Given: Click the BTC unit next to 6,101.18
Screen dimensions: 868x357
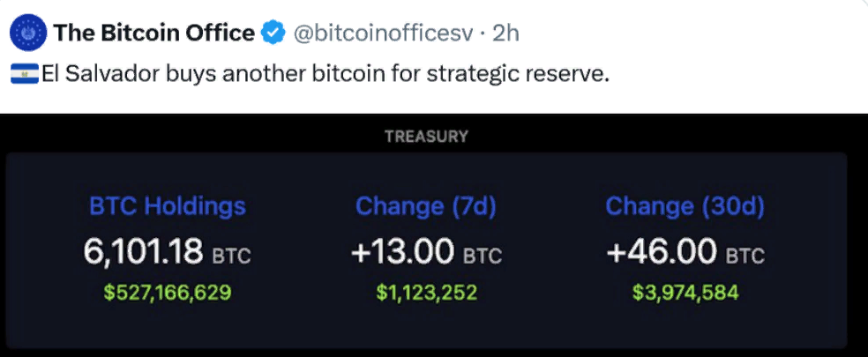Looking at the screenshot, I should coord(232,257).
